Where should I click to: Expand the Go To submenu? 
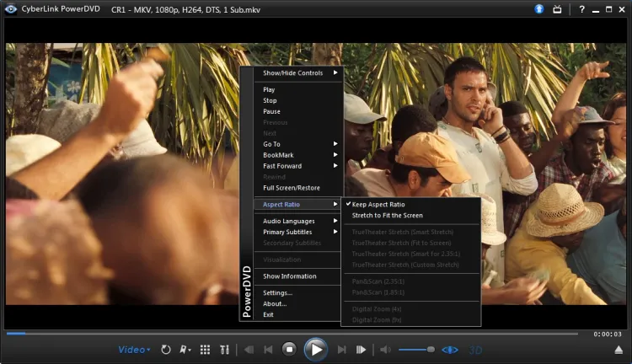pyautogui.click(x=298, y=144)
